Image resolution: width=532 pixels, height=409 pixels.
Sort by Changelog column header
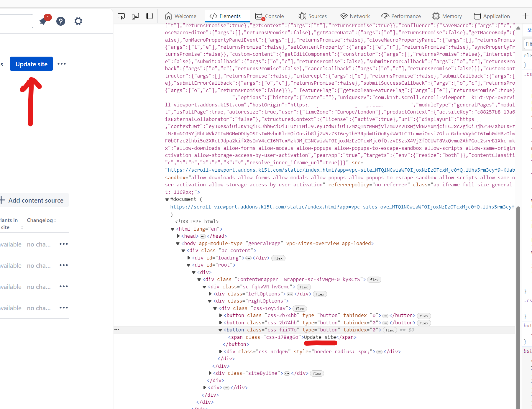tap(42, 220)
